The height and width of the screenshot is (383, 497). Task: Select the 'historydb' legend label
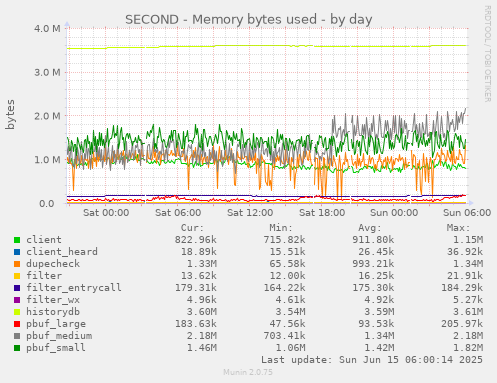click(53, 312)
